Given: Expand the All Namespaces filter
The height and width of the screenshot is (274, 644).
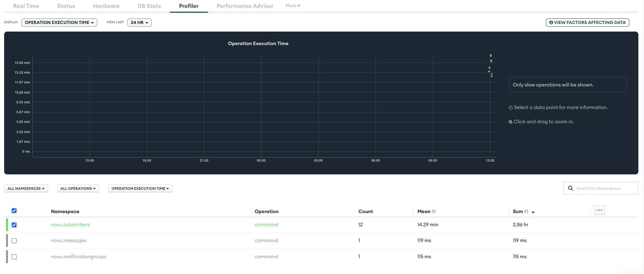Looking at the screenshot, I should [26, 188].
